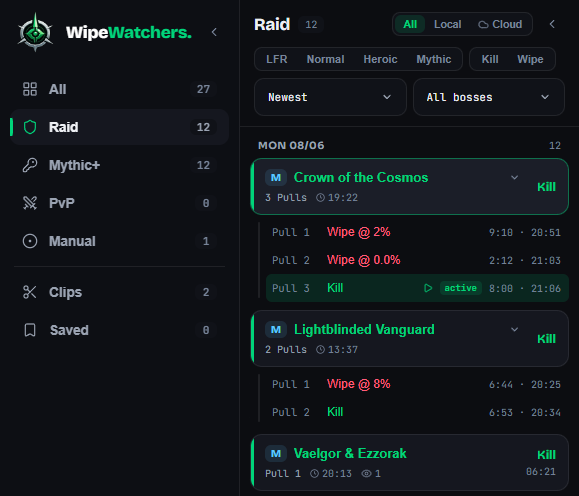Click the WipeWatchers logo emblem

pos(35,32)
